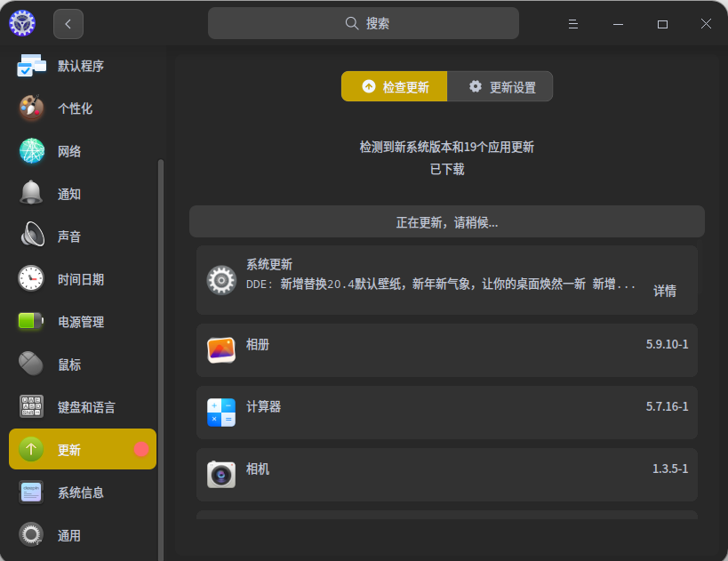Click the 相册 app name text
This screenshot has width=728, height=561.
pyautogui.click(x=258, y=345)
